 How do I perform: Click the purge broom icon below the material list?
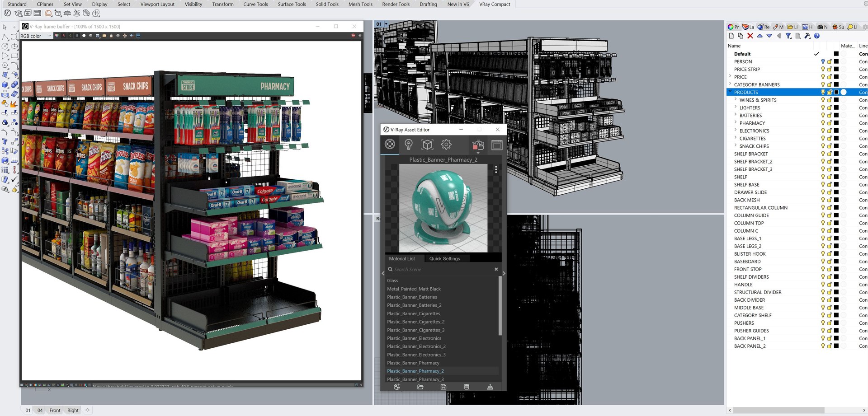pos(490,387)
